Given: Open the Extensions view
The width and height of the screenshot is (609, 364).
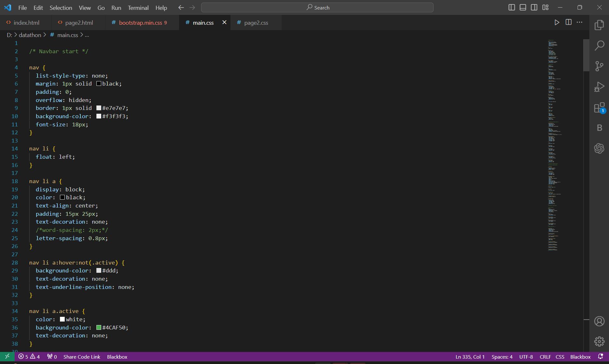Looking at the screenshot, I should coord(599,108).
